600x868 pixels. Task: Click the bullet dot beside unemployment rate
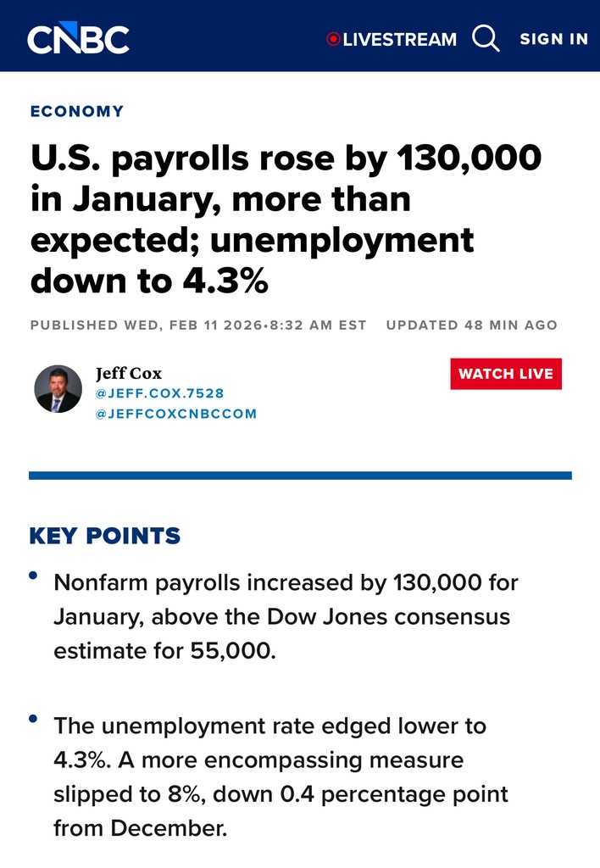[34, 719]
